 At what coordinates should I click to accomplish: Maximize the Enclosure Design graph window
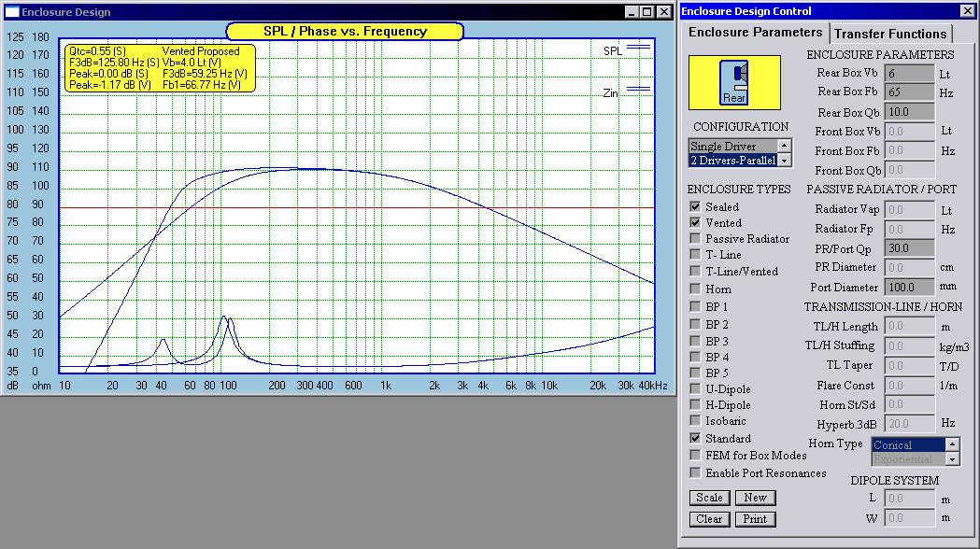click(646, 12)
